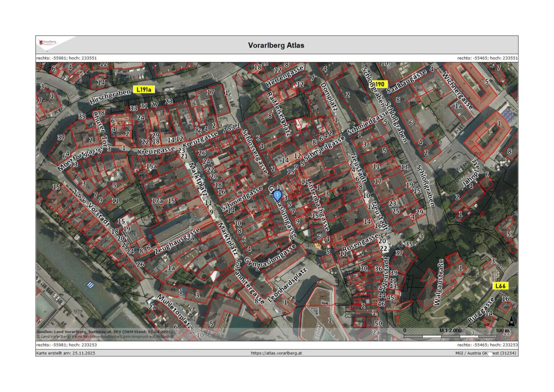Click the top-left coordinates text
The image size is (554, 392).
click(x=66, y=58)
